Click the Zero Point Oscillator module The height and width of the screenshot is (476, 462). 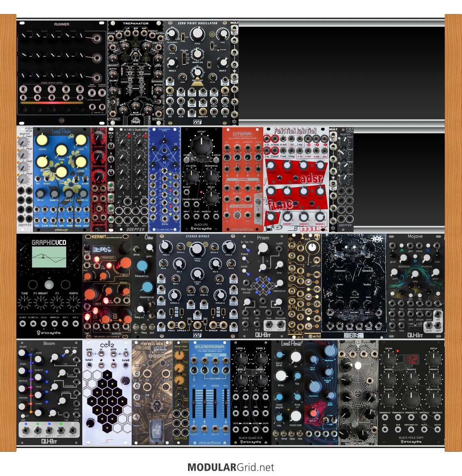click(197, 73)
